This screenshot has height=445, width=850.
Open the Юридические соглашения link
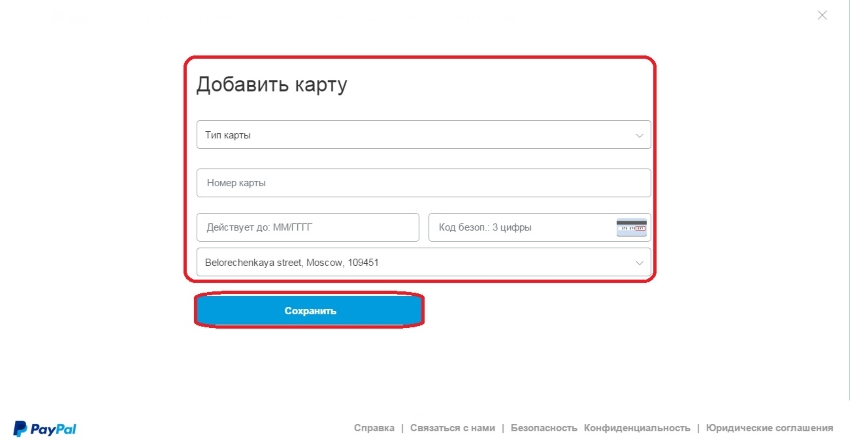click(769, 428)
